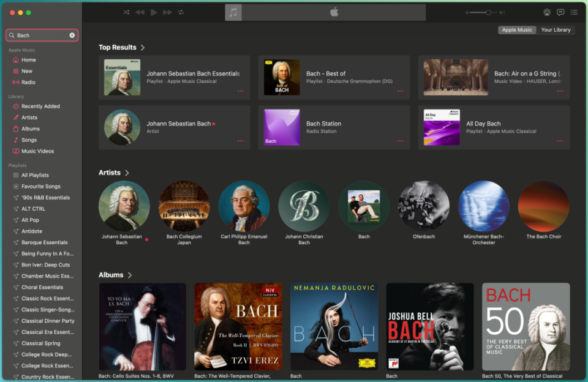The image size is (588, 382).
Task: Skip to next track
Action: (167, 12)
